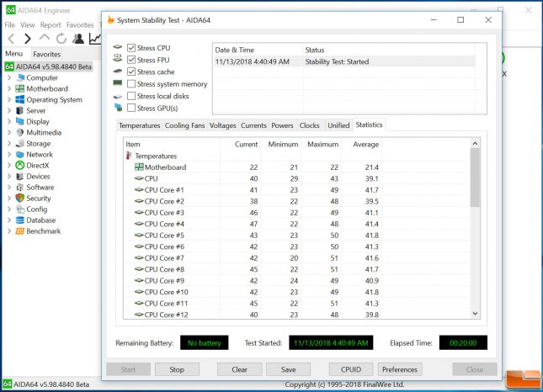Switch to the Unified tab
The width and height of the screenshot is (543, 392).
[338, 125]
